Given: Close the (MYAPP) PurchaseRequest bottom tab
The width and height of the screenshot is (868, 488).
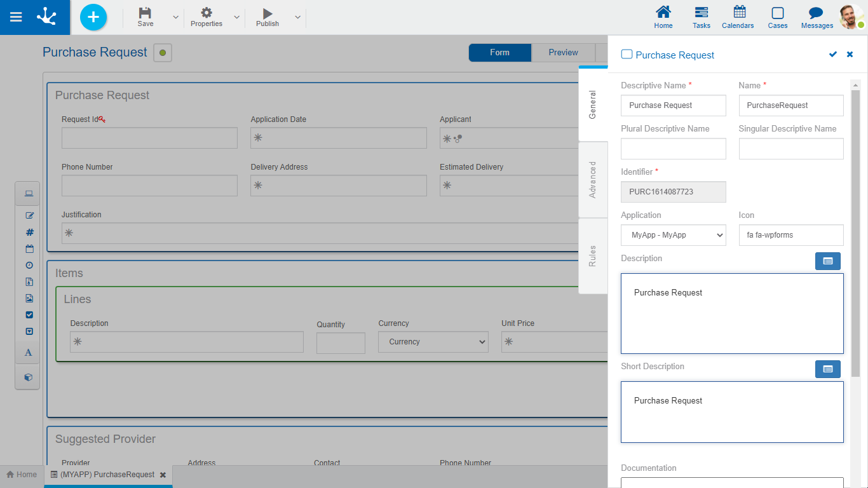Looking at the screenshot, I should 163,475.
